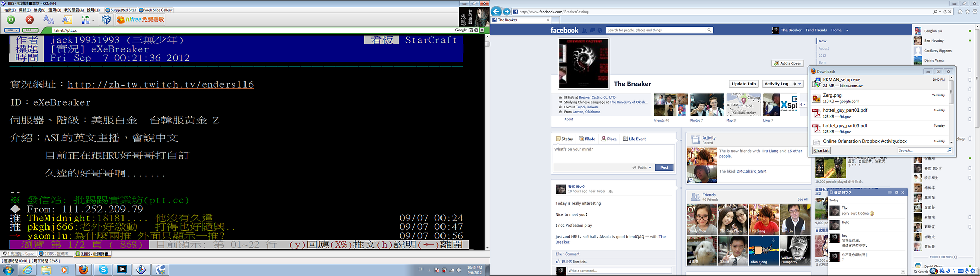Click the Facebook search magnifier button
The image size is (980, 276).
tap(709, 30)
